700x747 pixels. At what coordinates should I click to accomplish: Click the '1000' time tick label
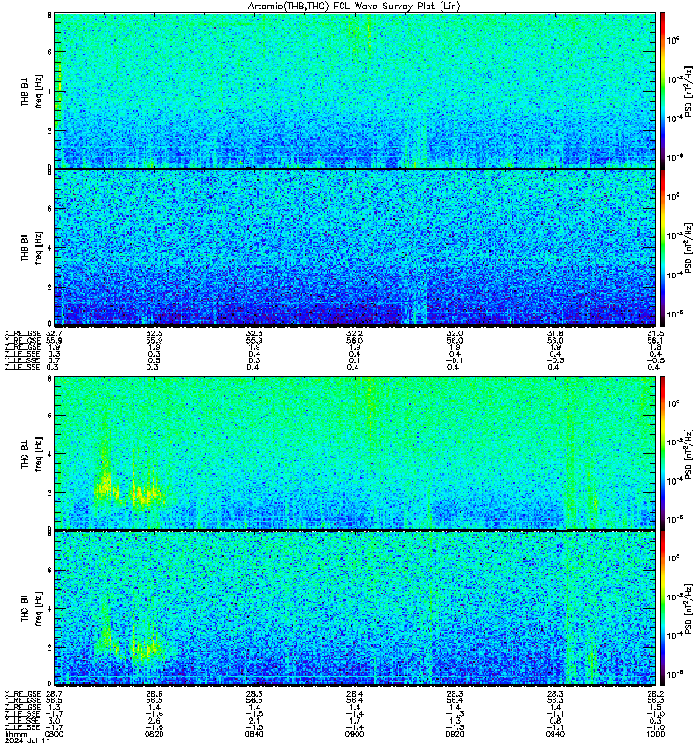(x=655, y=734)
